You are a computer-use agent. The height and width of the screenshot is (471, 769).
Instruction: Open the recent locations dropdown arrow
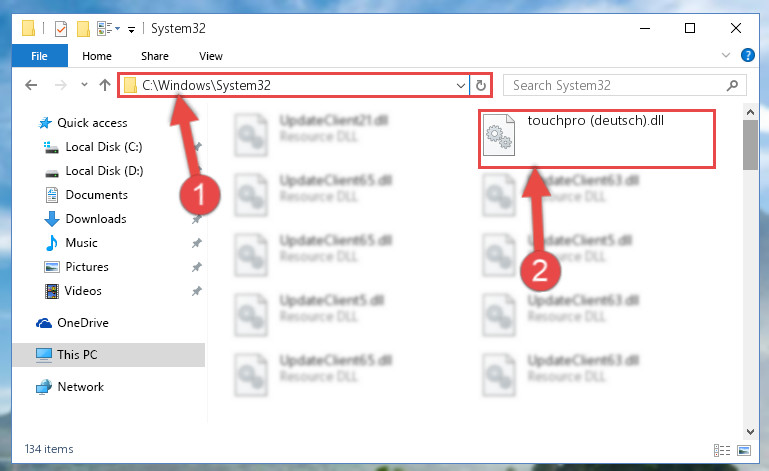84,85
